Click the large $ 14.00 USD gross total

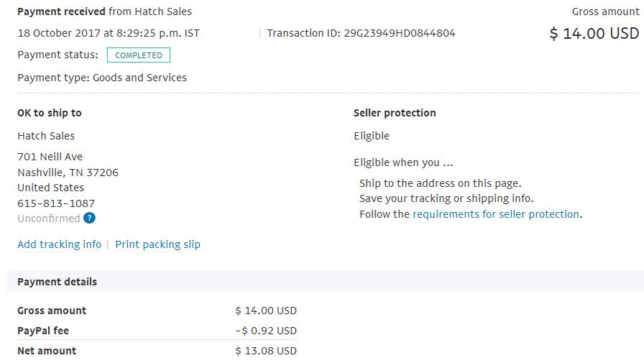(594, 34)
